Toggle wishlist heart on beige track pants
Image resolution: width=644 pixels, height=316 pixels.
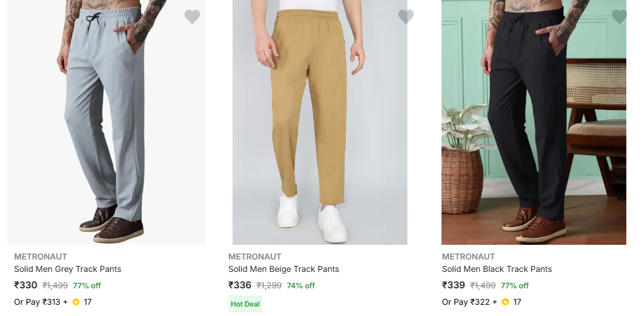[406, 16]
